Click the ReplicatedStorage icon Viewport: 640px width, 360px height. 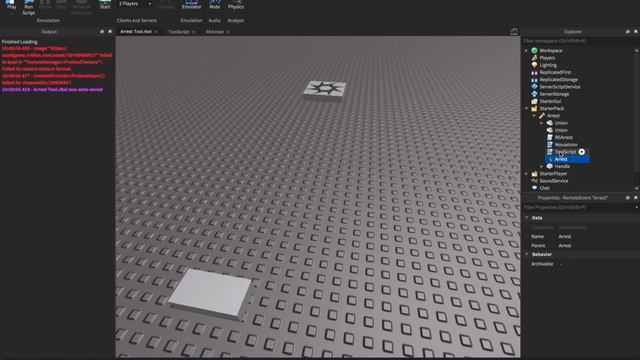pyautogui.click(x=534, y=80)
